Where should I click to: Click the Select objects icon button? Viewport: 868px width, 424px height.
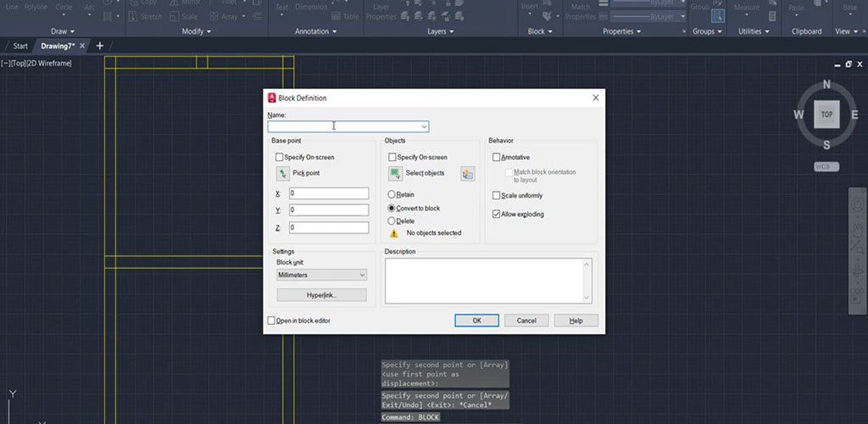[x=395, y=173]
